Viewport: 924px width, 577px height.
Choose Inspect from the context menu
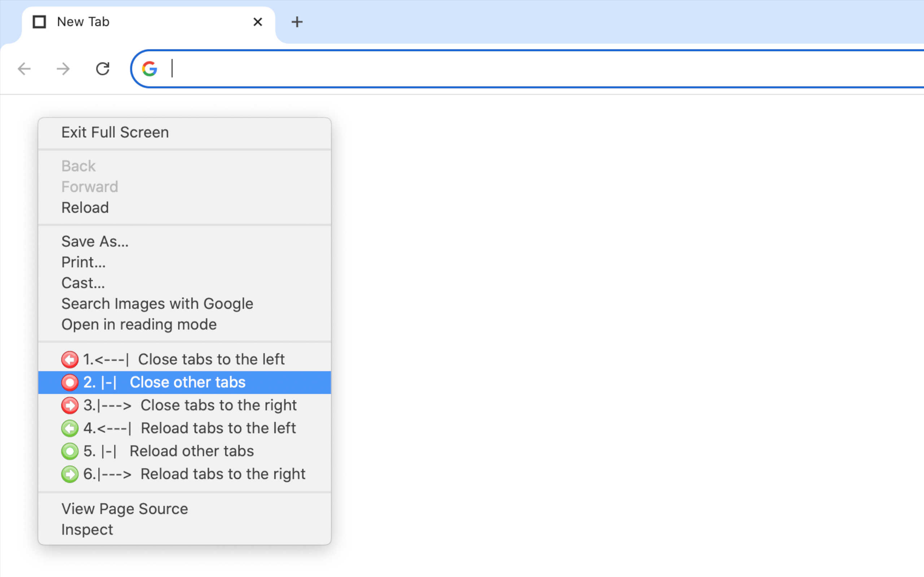pos(87,529)
